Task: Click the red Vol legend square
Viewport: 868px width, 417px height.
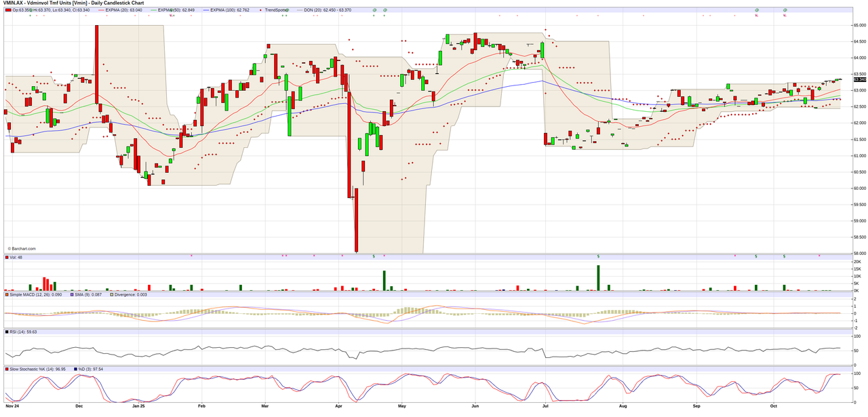Action: click(8, 258)
